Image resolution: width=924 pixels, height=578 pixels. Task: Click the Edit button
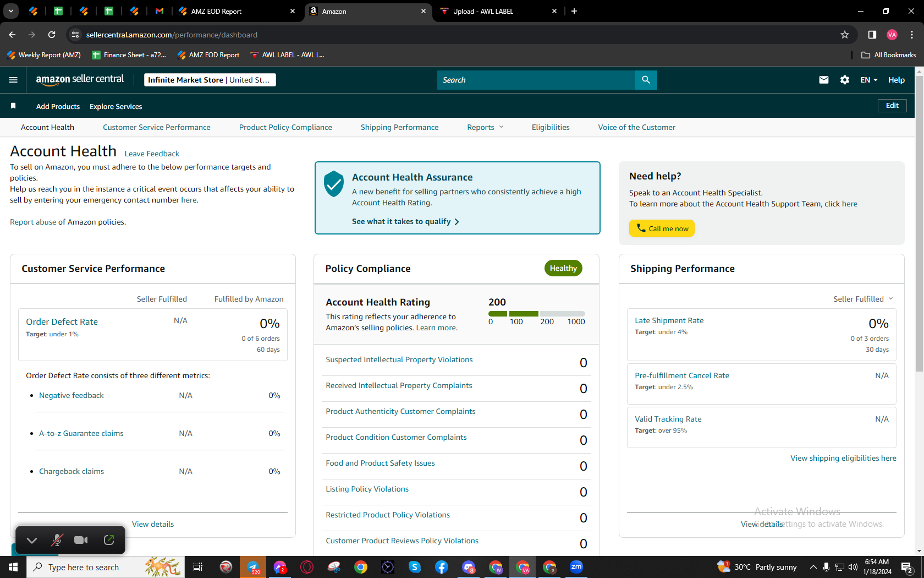tap(892, 106)
